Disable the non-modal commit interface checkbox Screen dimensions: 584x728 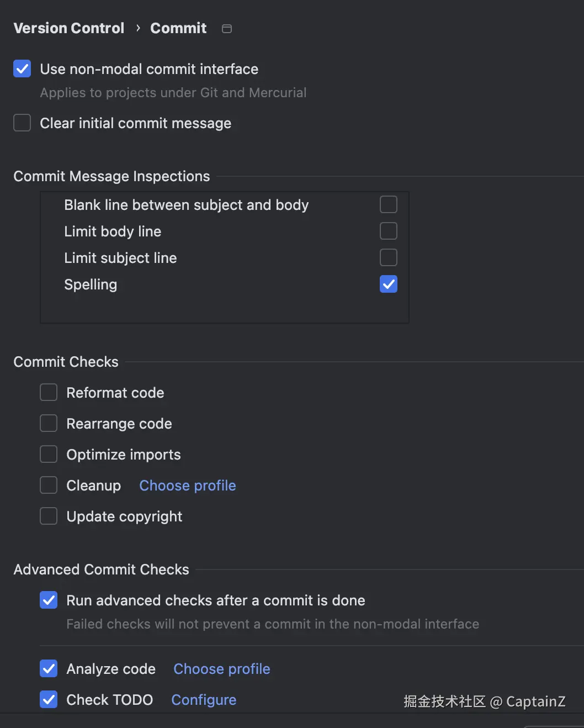click(22, 69)
